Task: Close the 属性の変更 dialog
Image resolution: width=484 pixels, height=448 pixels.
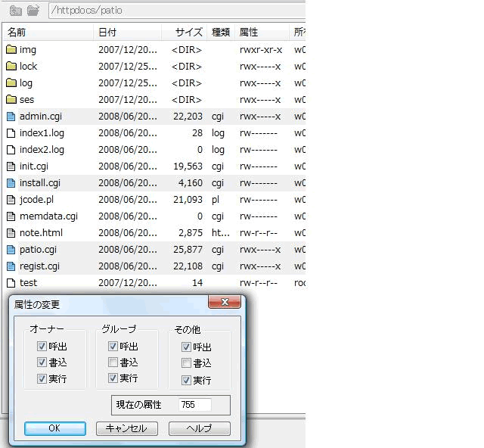Action: tap(225, 302)
